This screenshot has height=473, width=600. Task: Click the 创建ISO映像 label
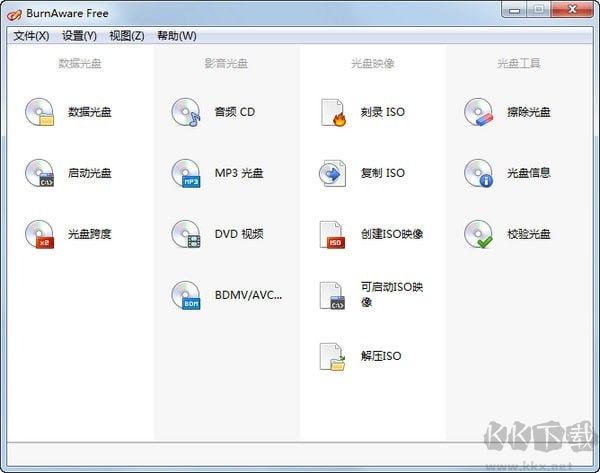[392, 234]
